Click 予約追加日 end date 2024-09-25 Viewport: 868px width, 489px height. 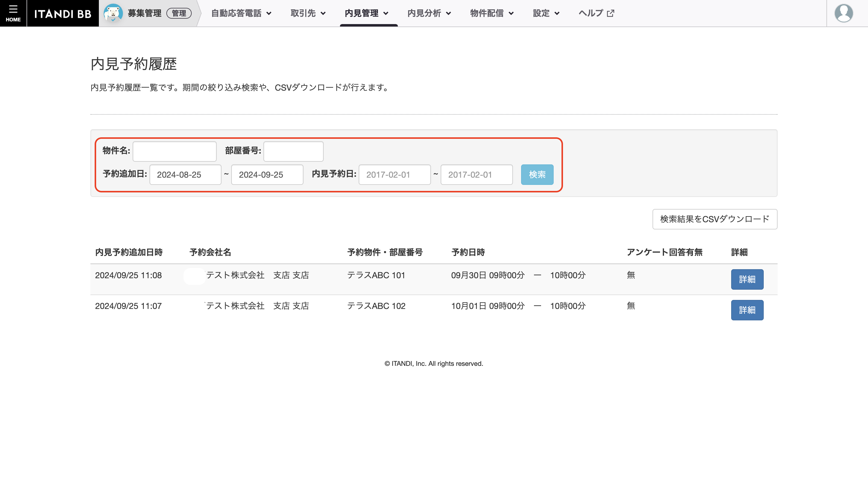click(x=267, y=174)
